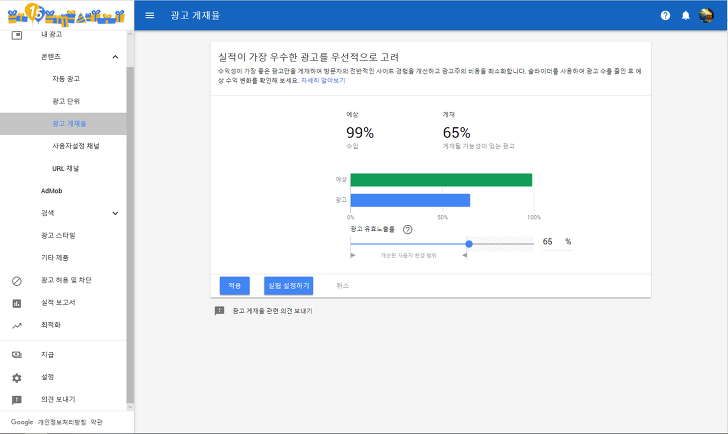
Task: Select 사용자설정 채널 menu item
Action: [x=76, y=146]
